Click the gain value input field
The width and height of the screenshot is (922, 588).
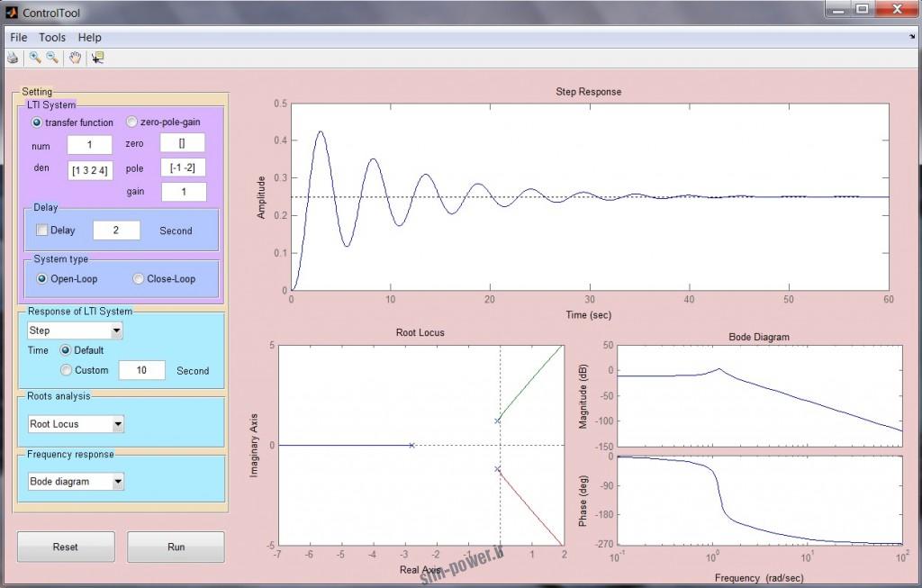click(x=184, y=192)
